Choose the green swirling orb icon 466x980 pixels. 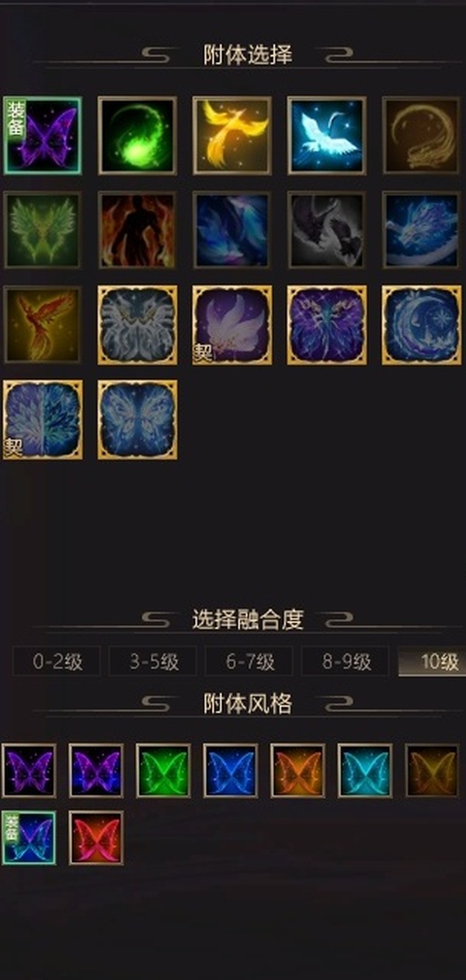coord(137,135)
